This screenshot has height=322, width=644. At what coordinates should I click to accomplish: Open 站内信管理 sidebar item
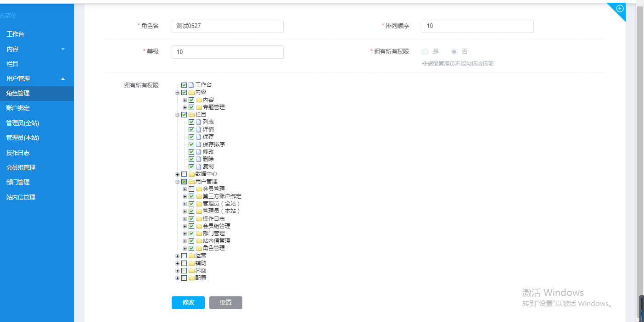37,197
